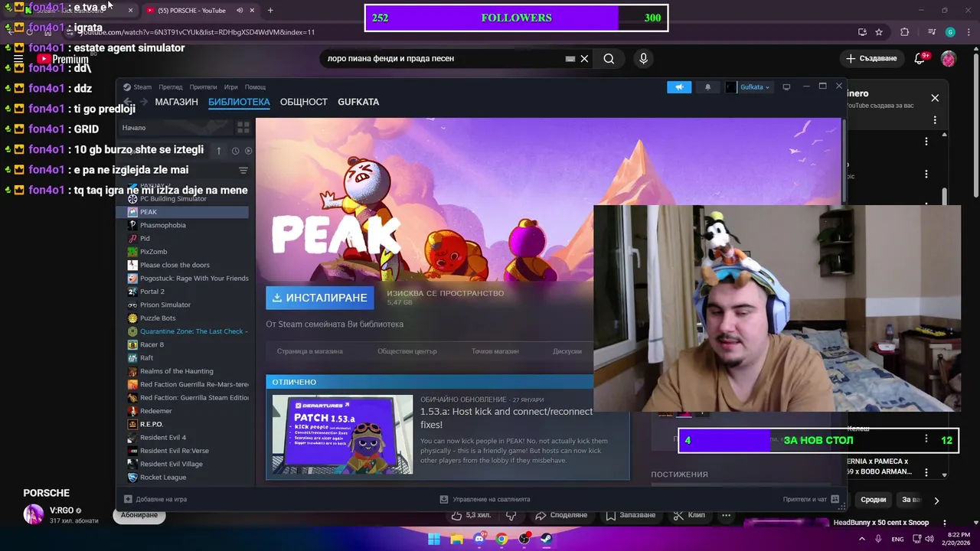The height and width of the screenshot is (551, 980).
Task: Open Gufkata account dropdown in Steam
Action: (748, 87)
